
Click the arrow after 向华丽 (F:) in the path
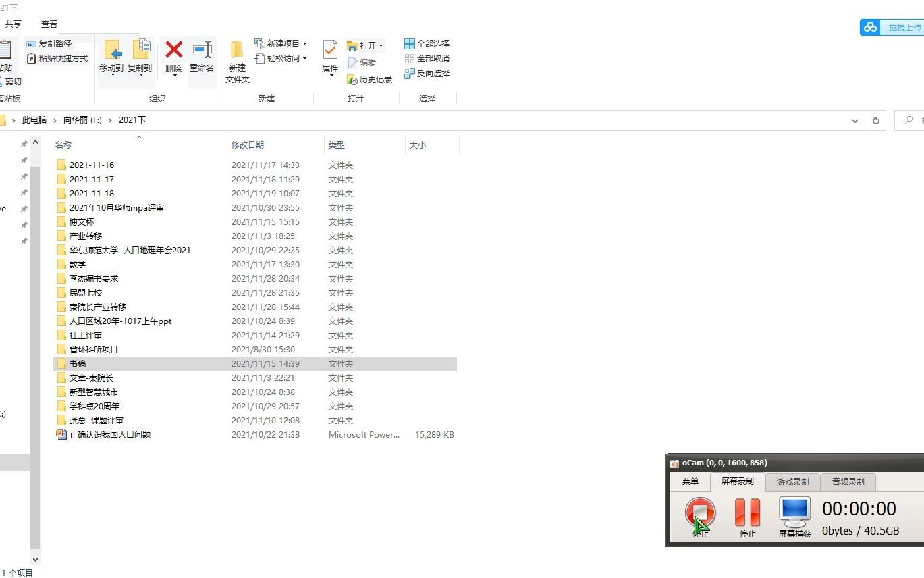110,120
